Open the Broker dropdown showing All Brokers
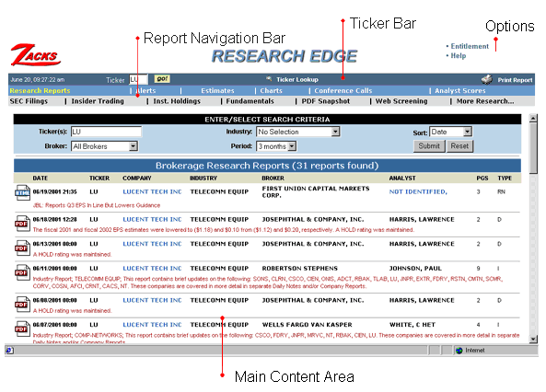546x392 pixels. (x=105, y=146)
